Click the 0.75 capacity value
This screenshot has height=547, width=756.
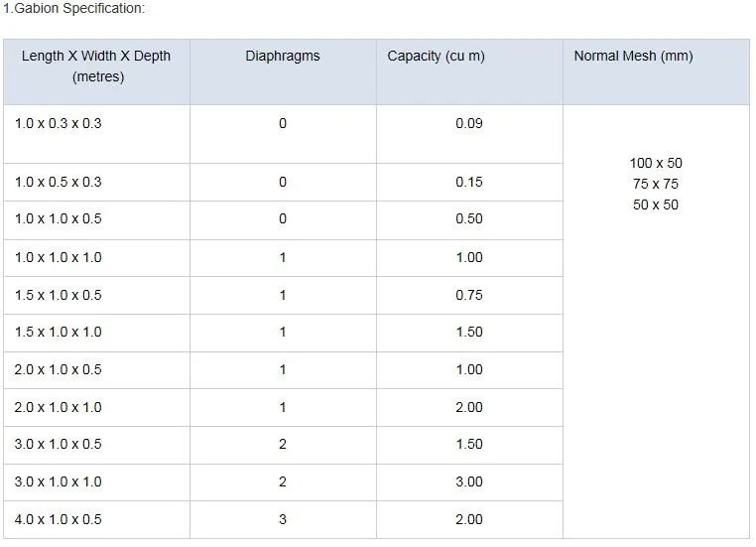pos(469,295)
